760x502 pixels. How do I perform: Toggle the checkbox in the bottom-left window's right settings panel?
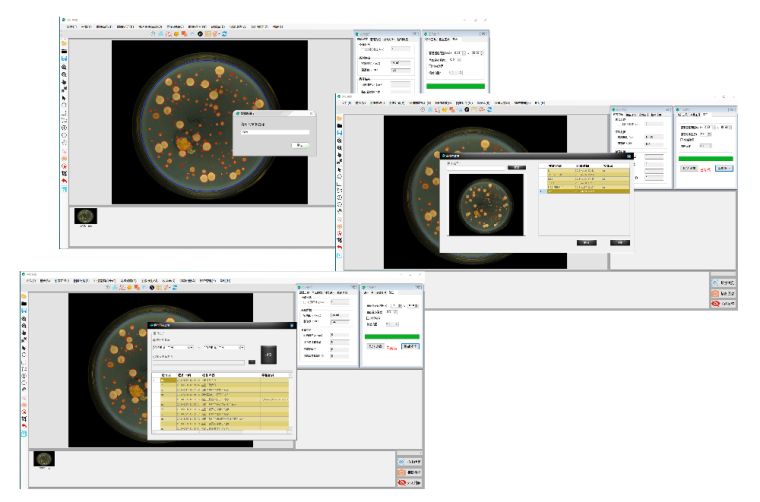[367, 319]
